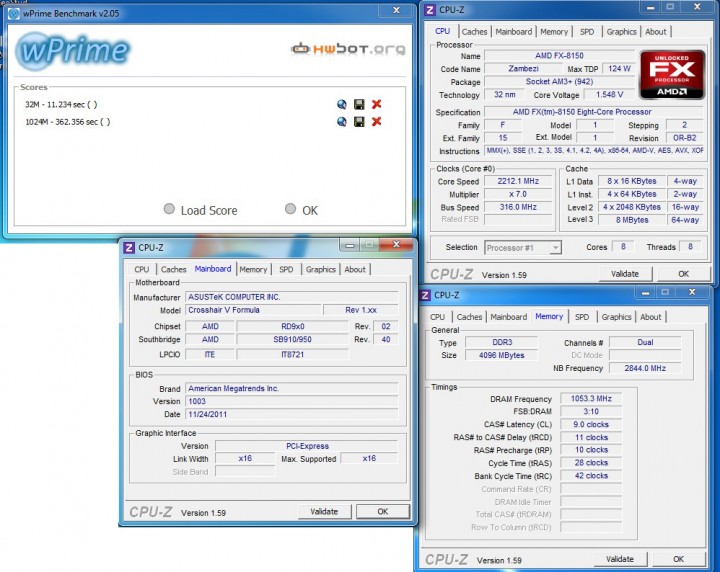Select the OK radio button in wPrime

(290, 209)
